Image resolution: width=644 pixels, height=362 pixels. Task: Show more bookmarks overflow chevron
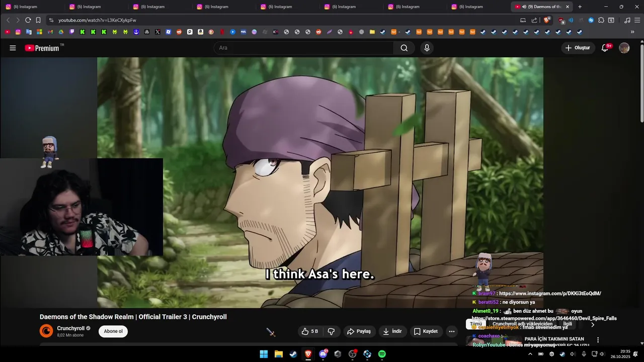[x=632, y=32]
